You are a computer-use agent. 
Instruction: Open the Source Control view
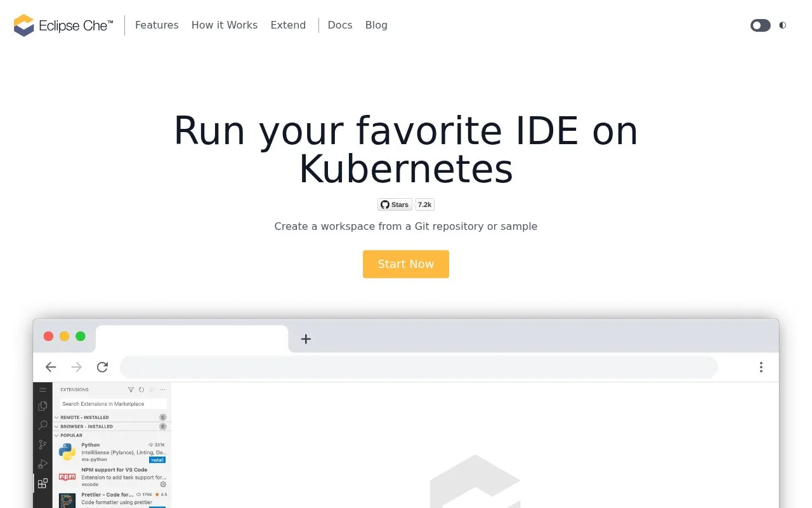click(x=43, y=444)
